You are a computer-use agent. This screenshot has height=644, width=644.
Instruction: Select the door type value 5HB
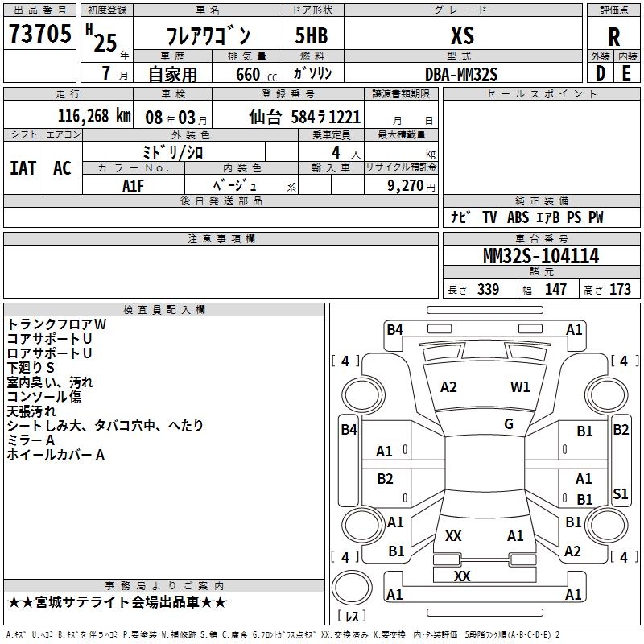[312, 35]
